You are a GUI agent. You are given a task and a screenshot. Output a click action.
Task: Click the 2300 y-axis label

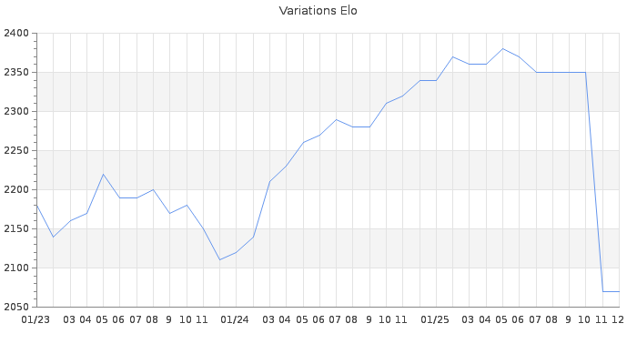[x=16, y=112]
